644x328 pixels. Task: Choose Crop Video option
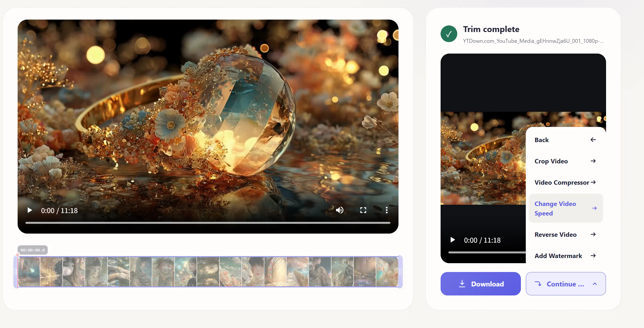pyautogui.click(x=565, y=161)
